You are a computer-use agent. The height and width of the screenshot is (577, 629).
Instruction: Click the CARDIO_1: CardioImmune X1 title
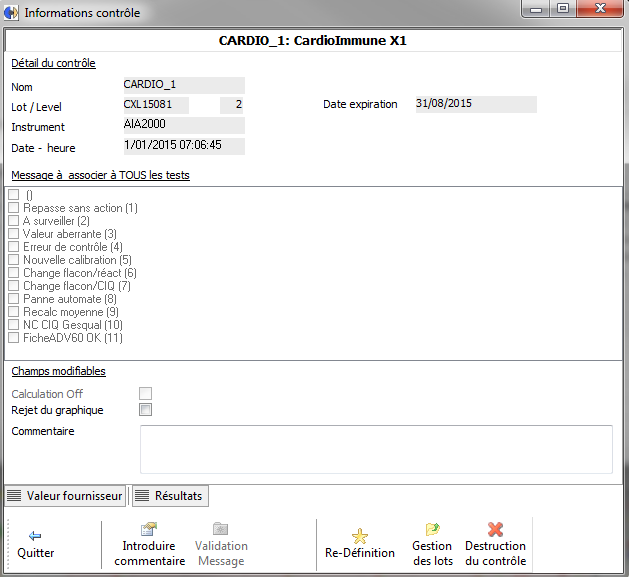pos(312,41)
